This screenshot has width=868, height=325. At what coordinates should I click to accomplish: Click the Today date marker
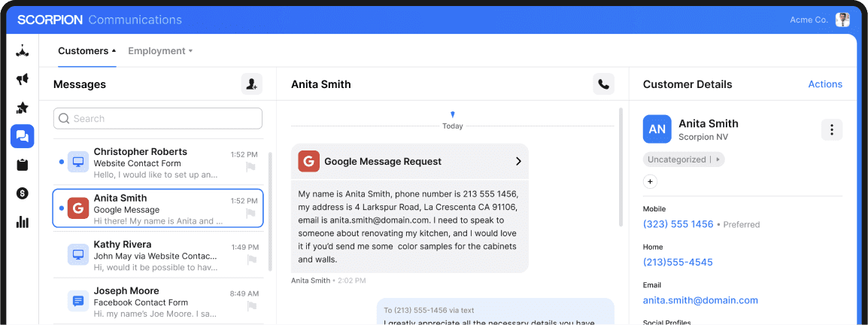[452, 126]
